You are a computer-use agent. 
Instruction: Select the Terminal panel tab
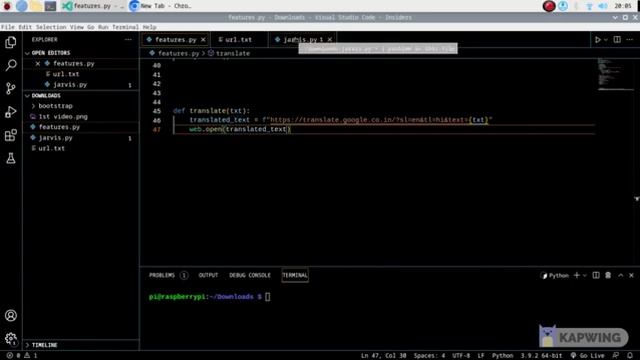tap(295, 275)
